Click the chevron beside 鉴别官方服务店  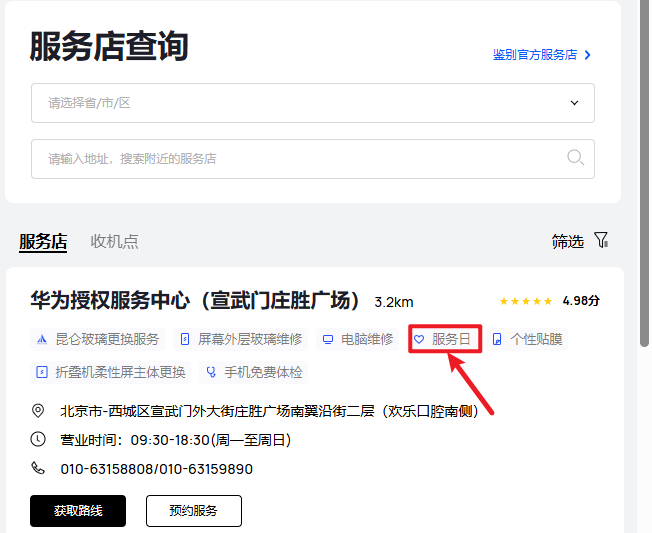[588, 54]
